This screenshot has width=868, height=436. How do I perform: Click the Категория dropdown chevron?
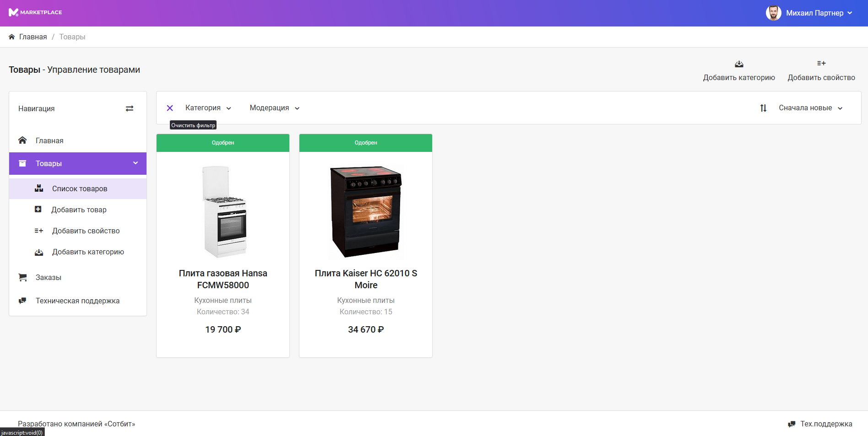point(229,108)
